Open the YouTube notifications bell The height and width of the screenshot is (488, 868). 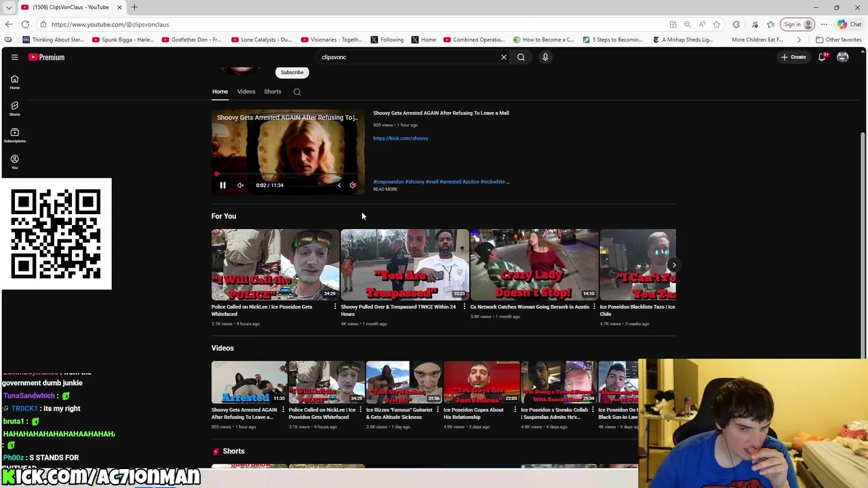pyautogui.click(x=822, y=57)
